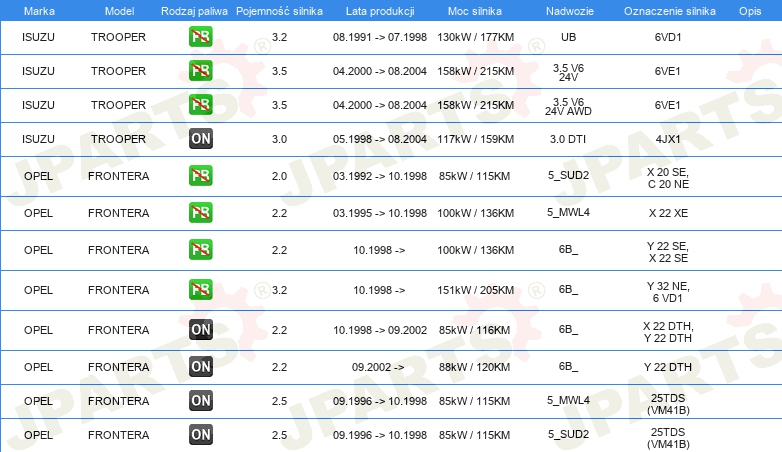Click the 'Lata produkcji' column header
The width and height of the screenshot is (782, 452).
(x=380, y=11)
